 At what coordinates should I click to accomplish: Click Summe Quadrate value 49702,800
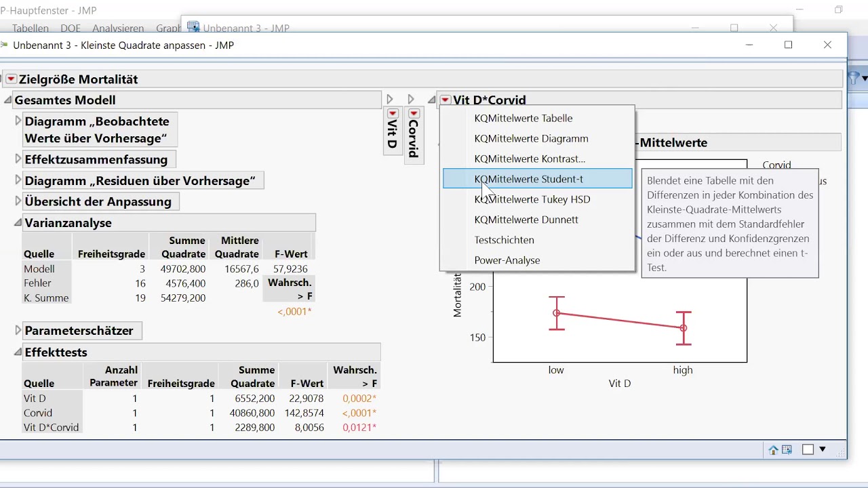point(182,269)
